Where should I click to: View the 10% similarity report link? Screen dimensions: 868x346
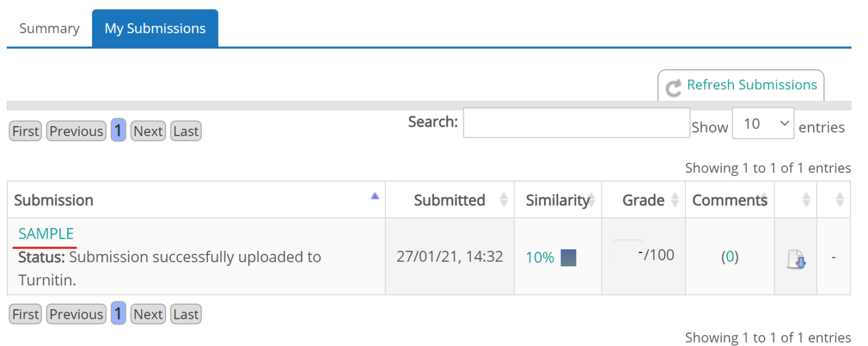point(539,257)
